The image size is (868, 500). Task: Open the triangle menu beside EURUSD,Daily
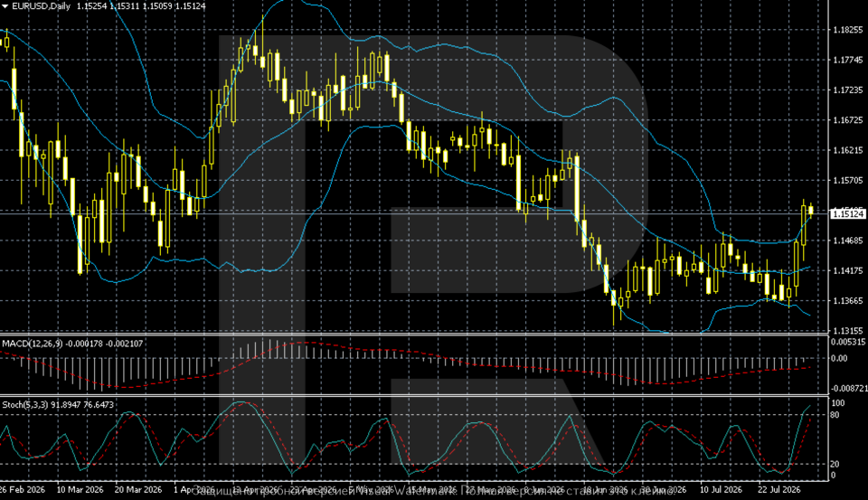click(x=5, y=6)
